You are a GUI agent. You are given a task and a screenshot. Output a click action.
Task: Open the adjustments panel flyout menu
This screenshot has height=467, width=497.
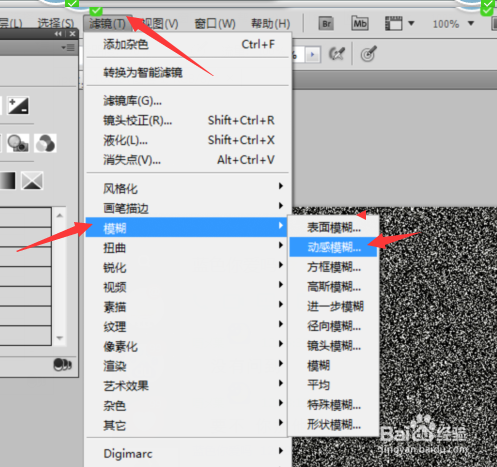click(x=68, y=48)
